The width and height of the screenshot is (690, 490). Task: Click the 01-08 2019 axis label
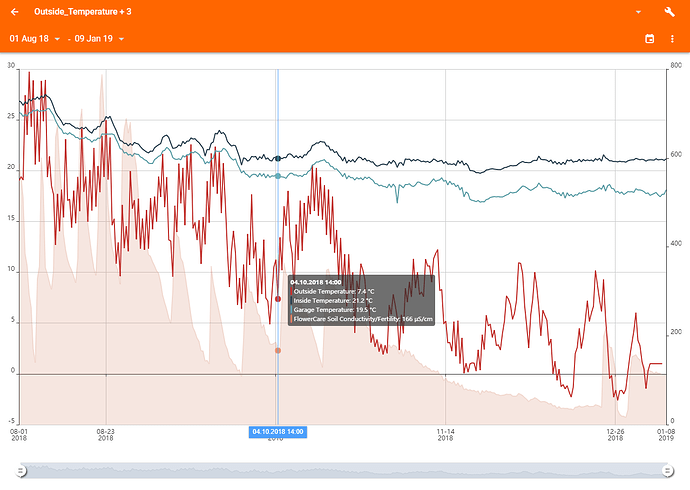click(x=666, y=435)
